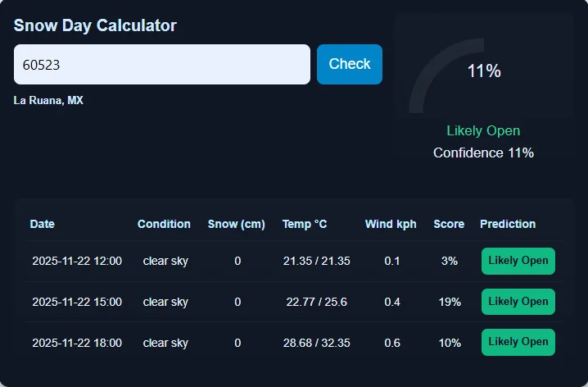
Task: Click the ZIP code input field
Action: click(161, 64)
